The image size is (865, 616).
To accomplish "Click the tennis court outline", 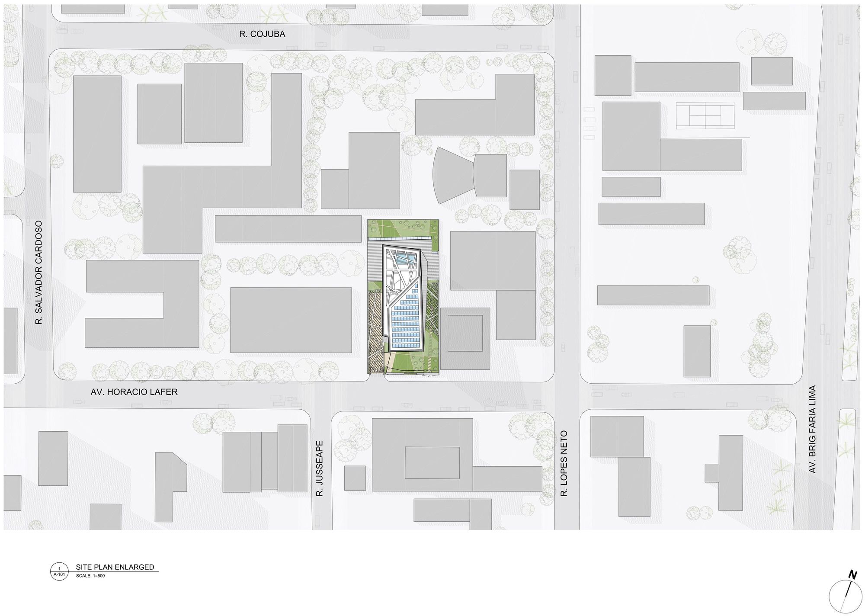I will click(x=705, y=115).
